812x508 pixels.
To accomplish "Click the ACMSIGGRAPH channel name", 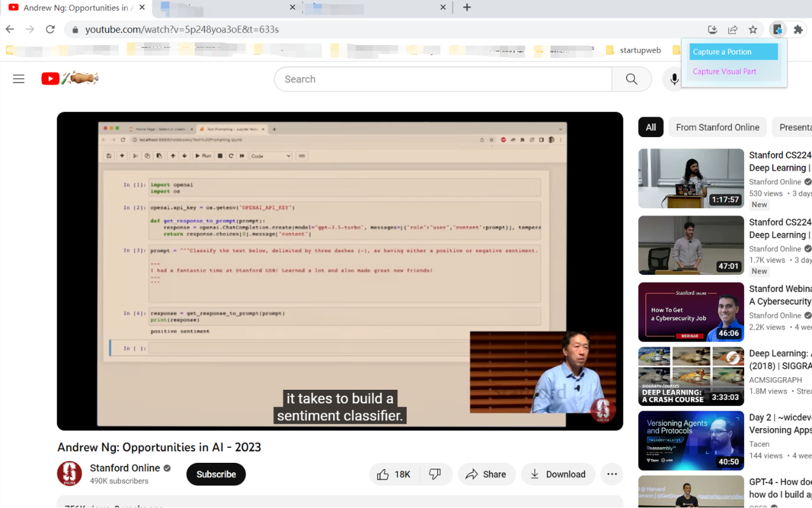I will point(775,380).
